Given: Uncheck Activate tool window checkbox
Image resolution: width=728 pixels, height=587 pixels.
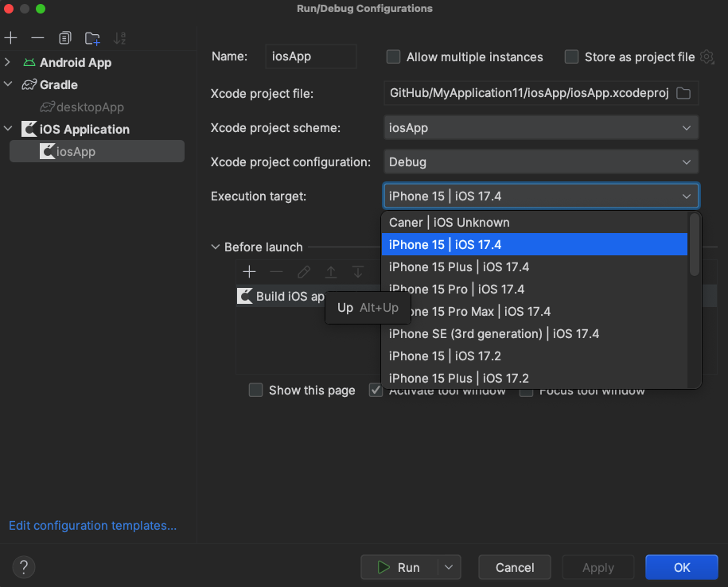Looking at the screenshot, I should [x=376, y=390].
